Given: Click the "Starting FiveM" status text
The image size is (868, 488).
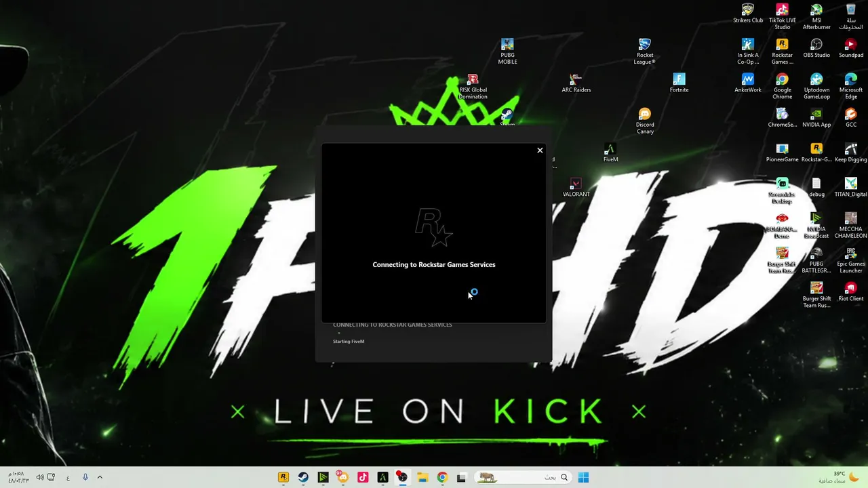Looking at the screenshot, I should point(349,341).
